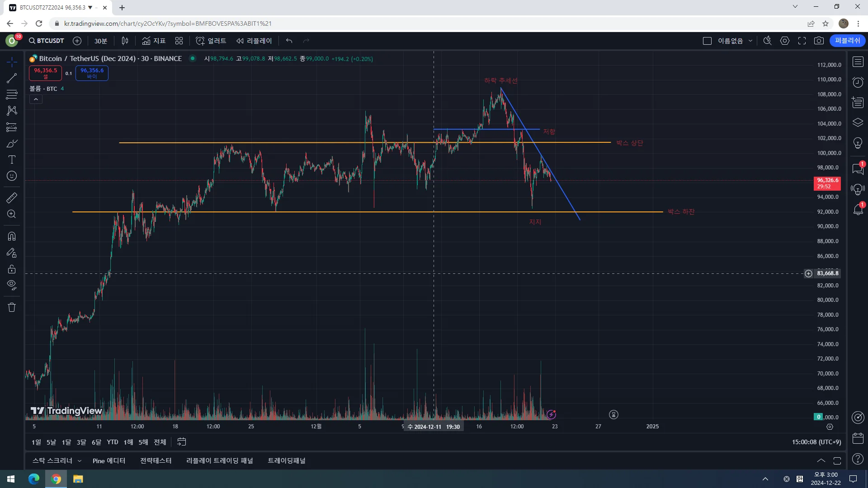Toggle lock all drawing tools
Screen dimensions: 868x488
click(12, 269)
